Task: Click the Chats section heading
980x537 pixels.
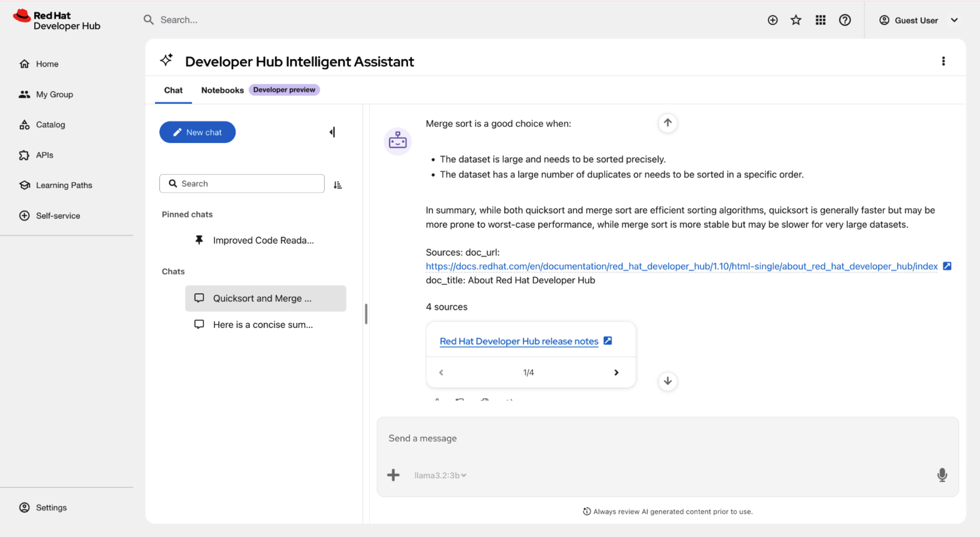Action: (173, 271)
